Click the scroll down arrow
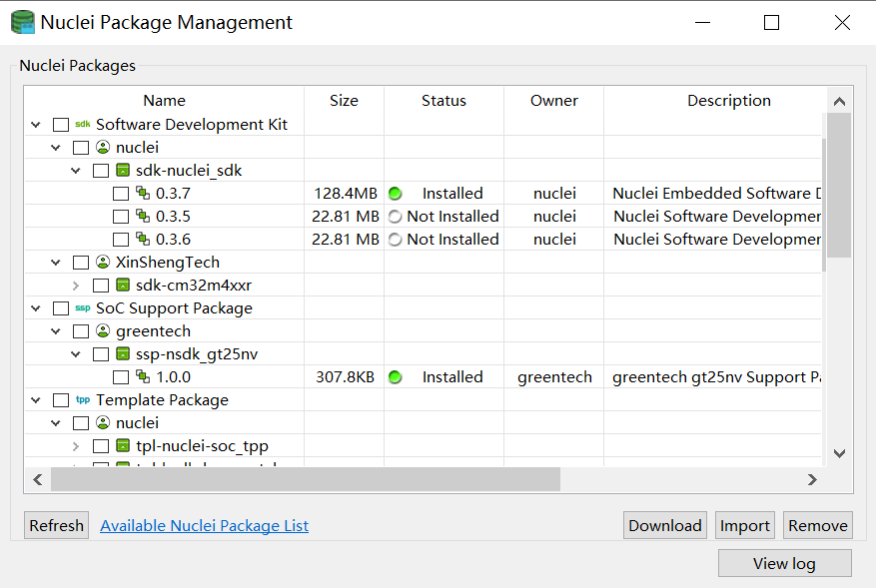 point(839,453)
